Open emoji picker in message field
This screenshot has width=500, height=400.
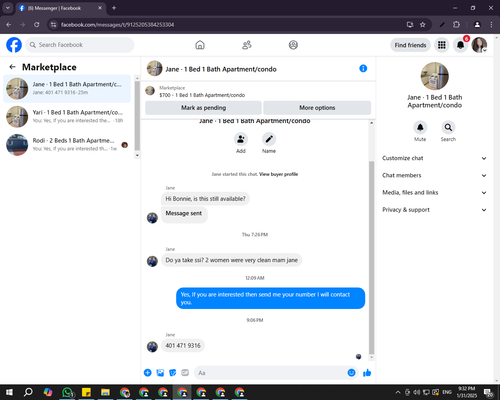[351, 373]
